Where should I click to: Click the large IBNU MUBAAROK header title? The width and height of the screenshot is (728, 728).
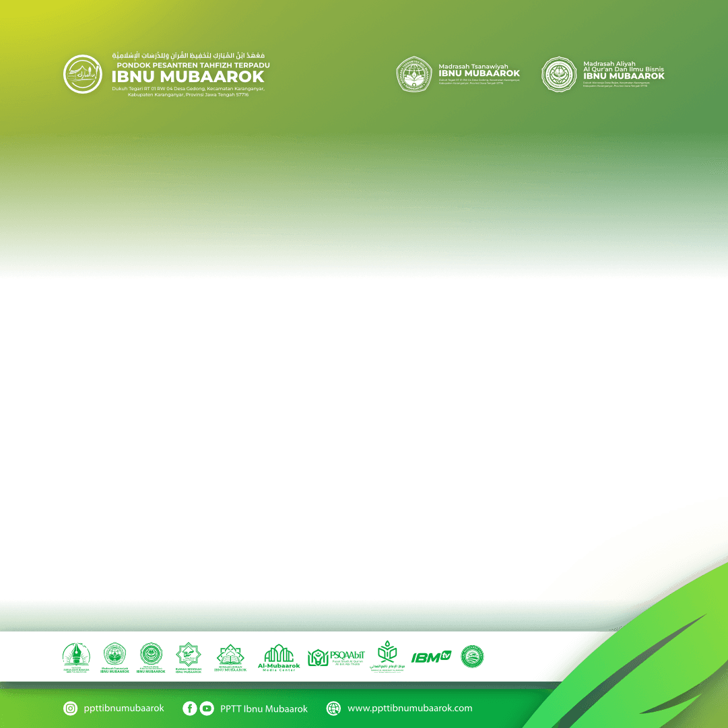[188, 77]
